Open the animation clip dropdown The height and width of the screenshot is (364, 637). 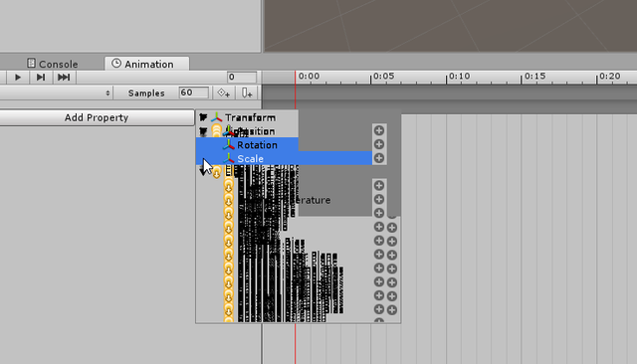click(x=56, y=92)
